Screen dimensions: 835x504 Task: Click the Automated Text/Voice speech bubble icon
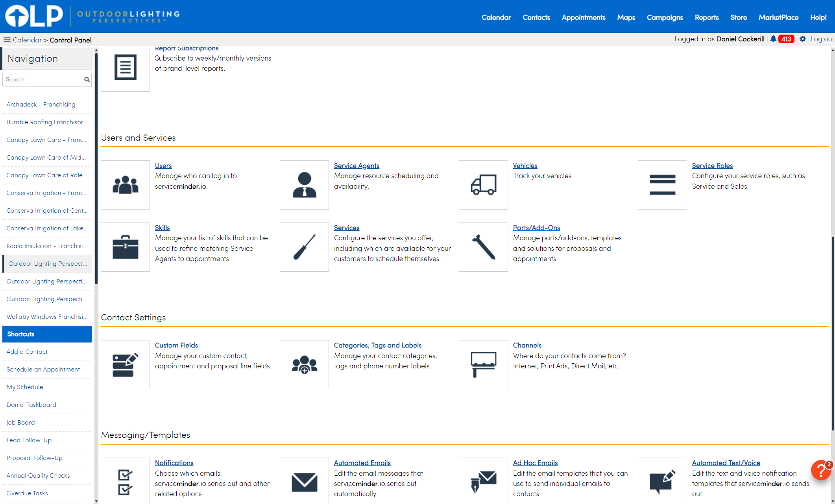pos(662,481)
